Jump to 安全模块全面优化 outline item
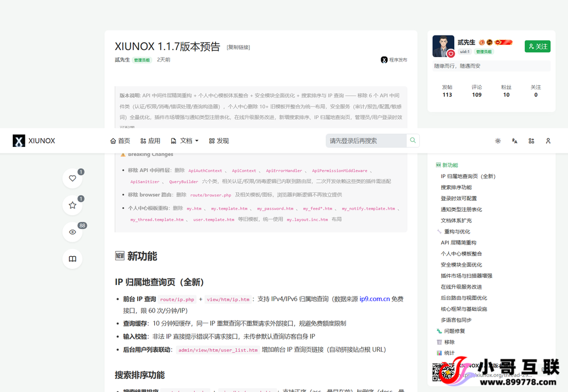 point(461,264)
